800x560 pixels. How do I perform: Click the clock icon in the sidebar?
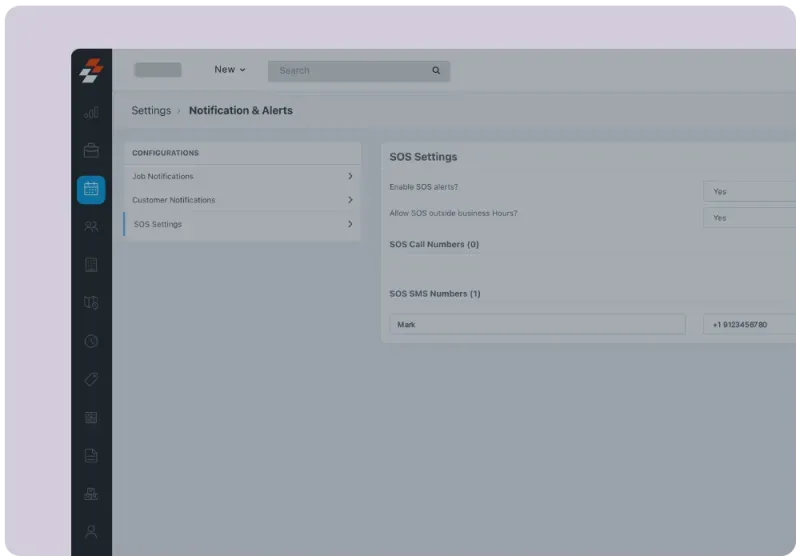pos(91,341)
